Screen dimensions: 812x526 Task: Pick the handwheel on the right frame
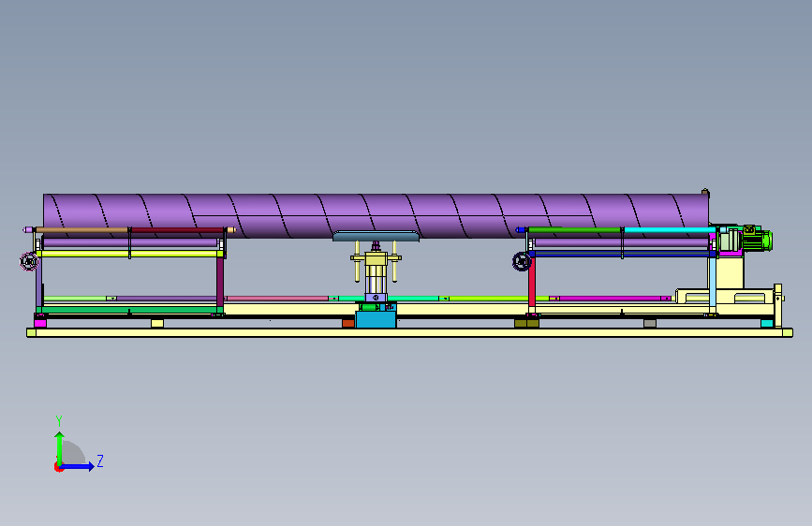point(522,261)
